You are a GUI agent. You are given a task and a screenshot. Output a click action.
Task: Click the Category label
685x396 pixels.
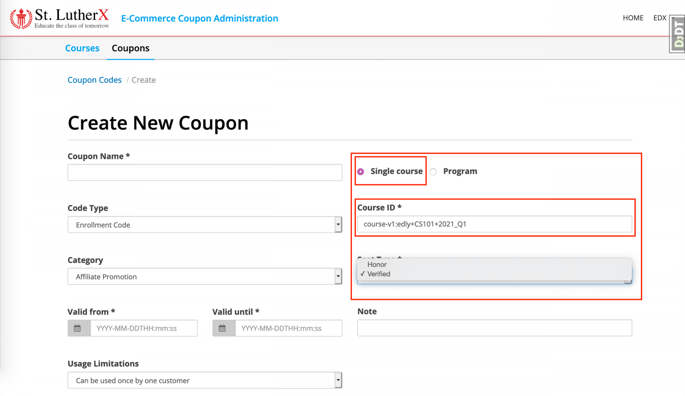click(x=85, y=260)
